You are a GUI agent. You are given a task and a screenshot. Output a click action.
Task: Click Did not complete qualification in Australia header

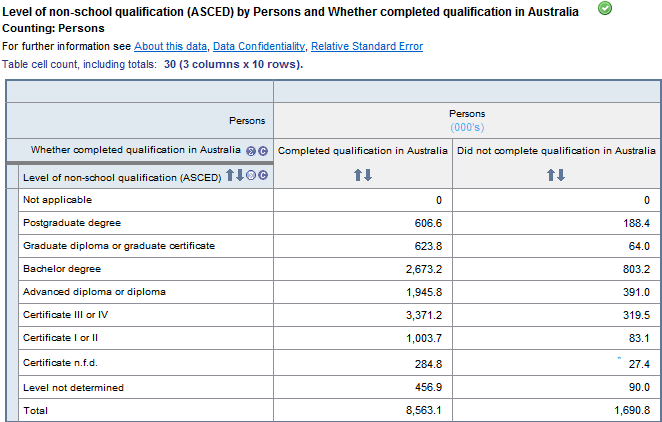(556, 151)
